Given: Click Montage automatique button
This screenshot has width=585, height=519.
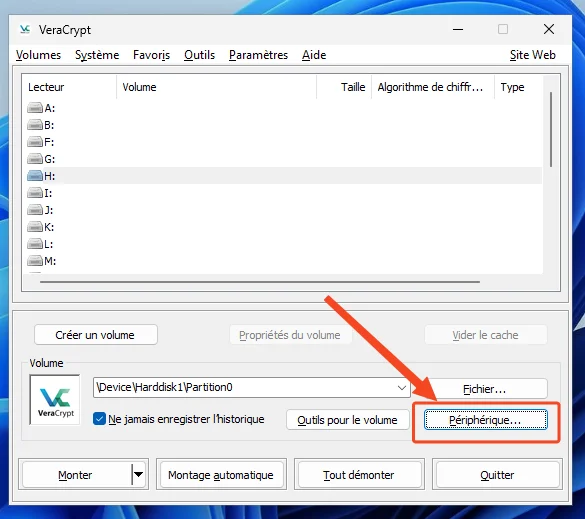Looking at the screenshot, I should [221, 475].
